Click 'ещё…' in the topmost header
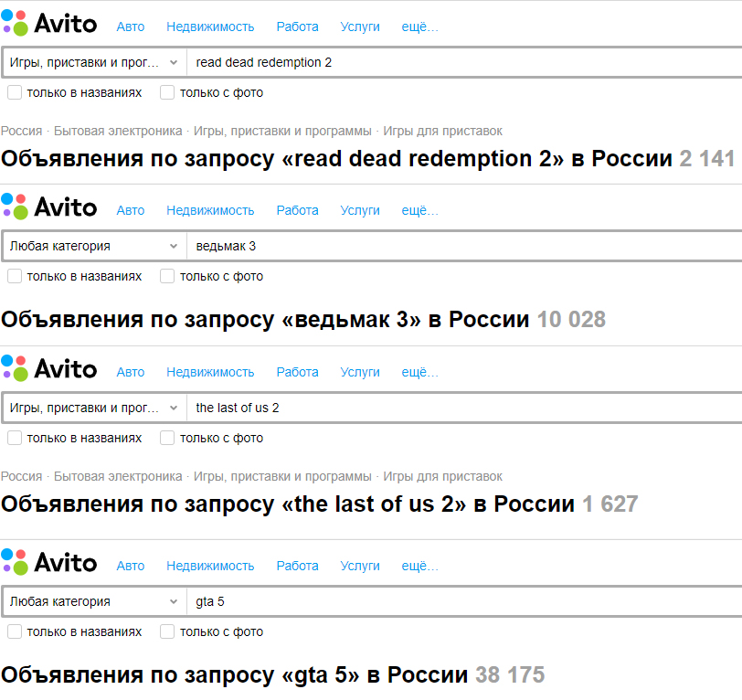Viewport: 742px width, 700px height. pyautogui.click(x=420, y=27)
